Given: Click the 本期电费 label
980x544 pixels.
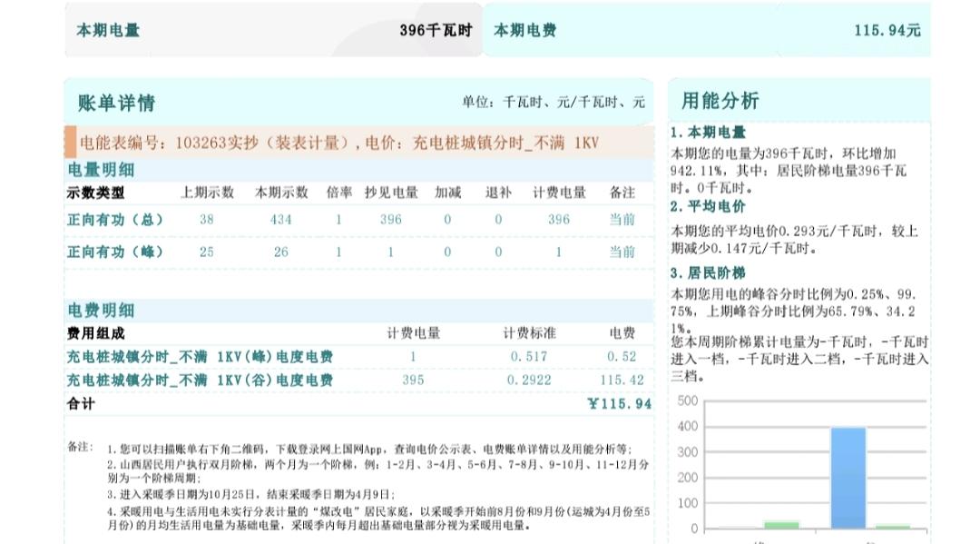Looking at the screenshot, I should pyautogui.click(x=524, y=30).
